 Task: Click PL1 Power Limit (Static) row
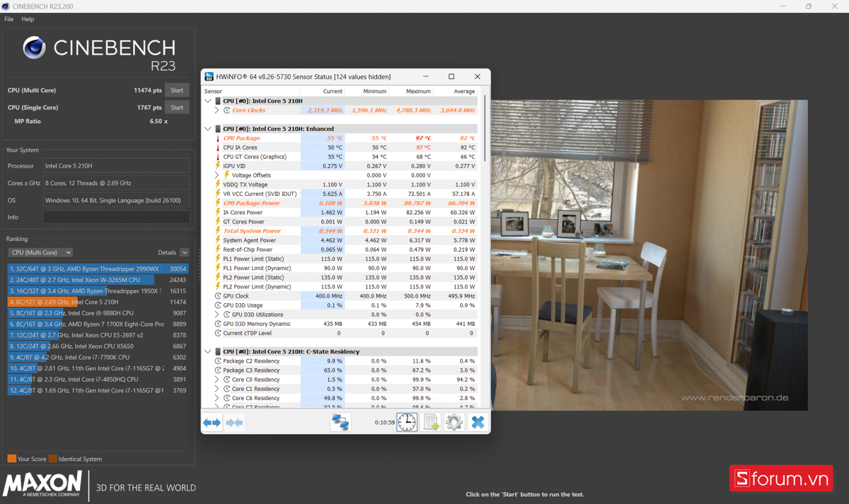340,259
